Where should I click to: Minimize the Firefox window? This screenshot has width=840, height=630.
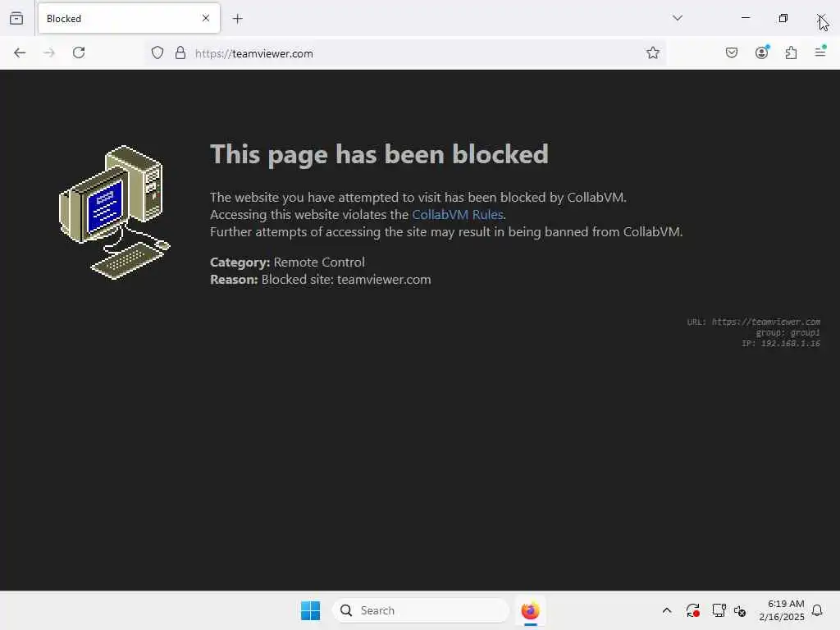point(745,18)
